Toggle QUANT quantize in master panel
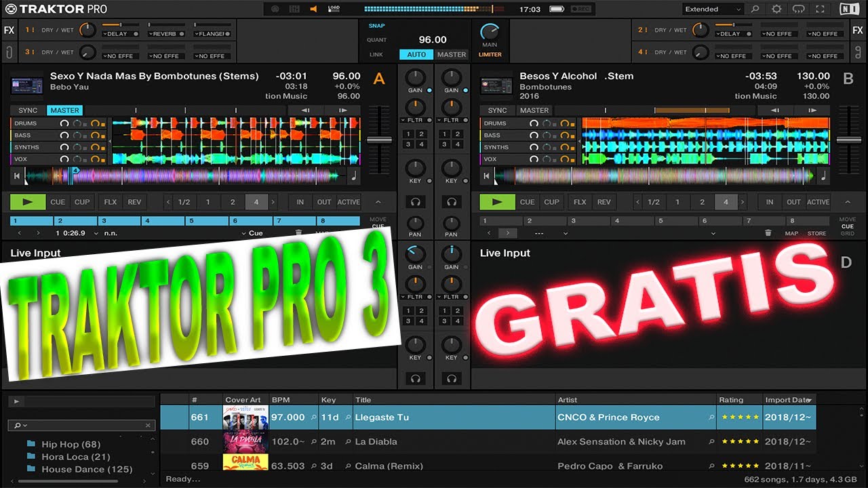Screen dimensions: 868x488 (x=376, y=40)
